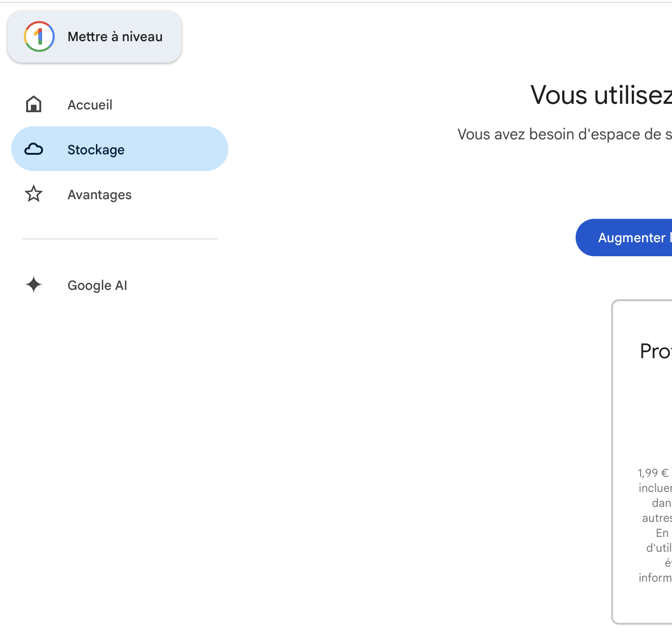Click the "autres" line in plan description

657,518
